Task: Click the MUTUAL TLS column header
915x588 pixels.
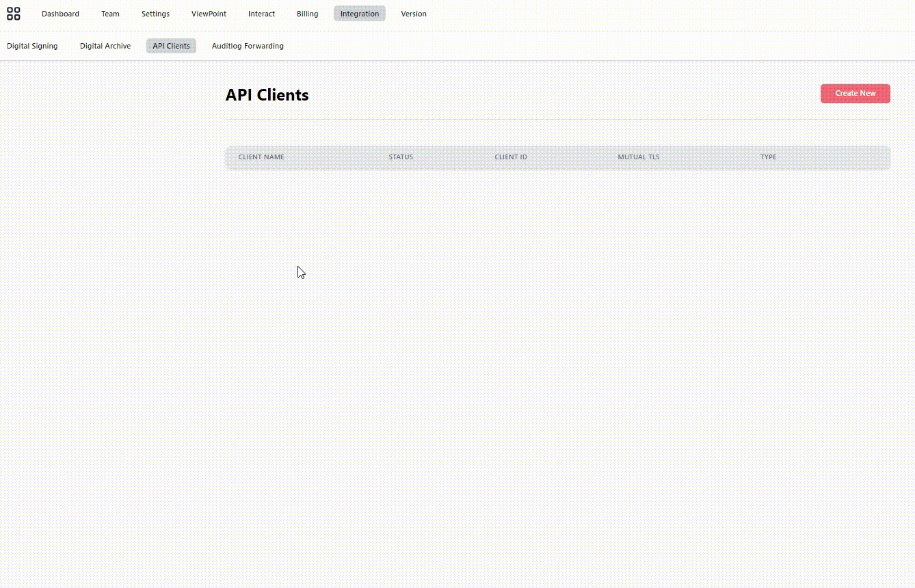Action: 638,157
